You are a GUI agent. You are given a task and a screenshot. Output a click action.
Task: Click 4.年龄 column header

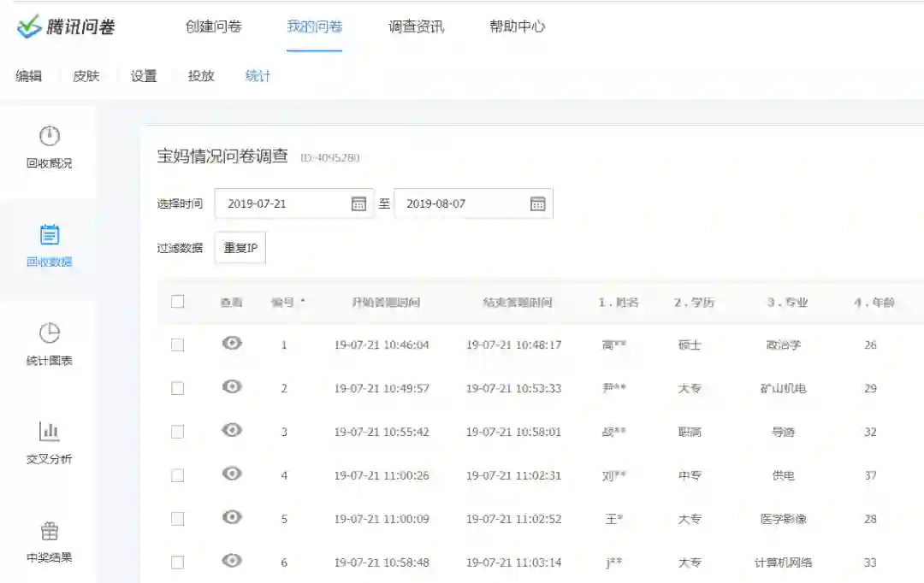click(x=874, y=303)
